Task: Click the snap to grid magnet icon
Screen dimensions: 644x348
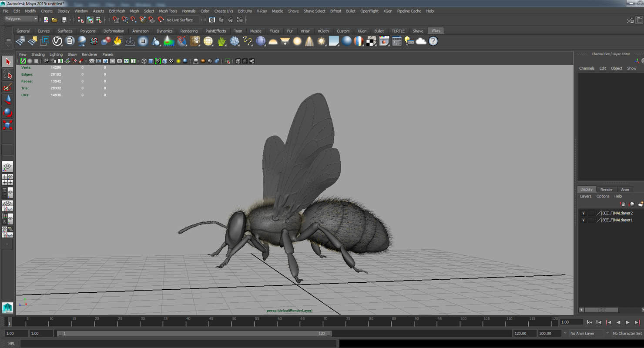Action: 115,20
